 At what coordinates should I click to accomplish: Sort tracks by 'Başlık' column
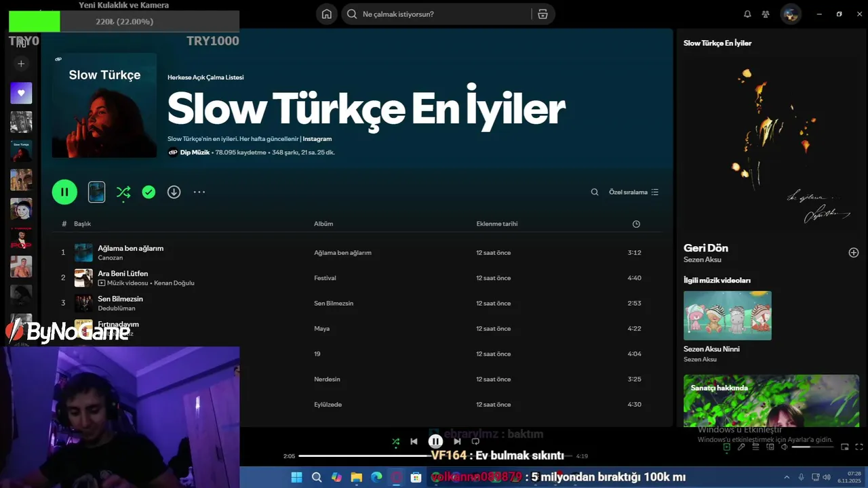[x=82, y=224]
